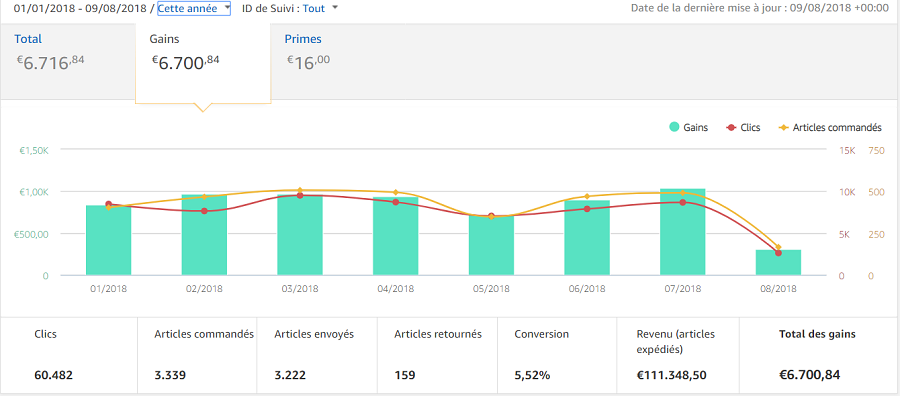Click the 03/2018 orange data point
Viewport: 900px width, 396px height.
[x=300, y=190]
